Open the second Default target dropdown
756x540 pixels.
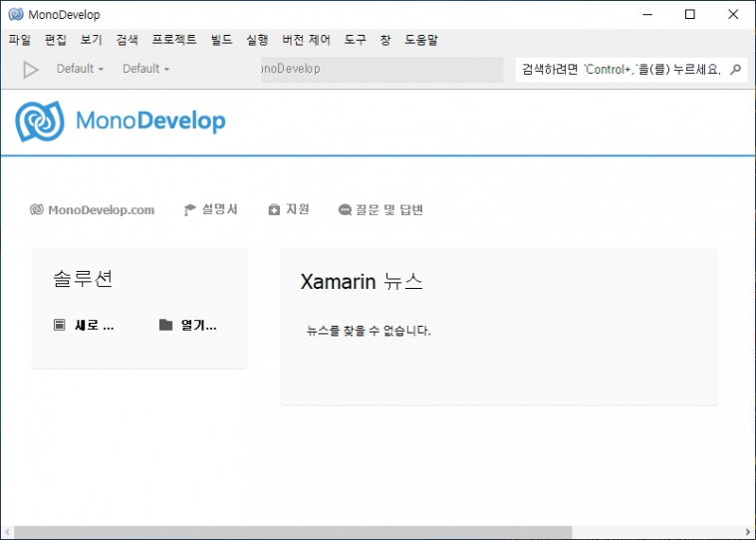pyautogui.click(x=145, y=69)
